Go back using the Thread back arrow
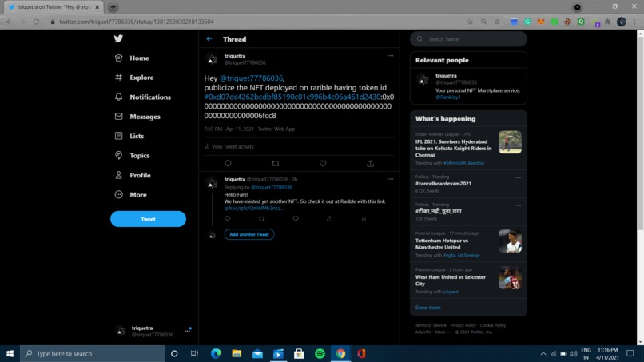 209,39
